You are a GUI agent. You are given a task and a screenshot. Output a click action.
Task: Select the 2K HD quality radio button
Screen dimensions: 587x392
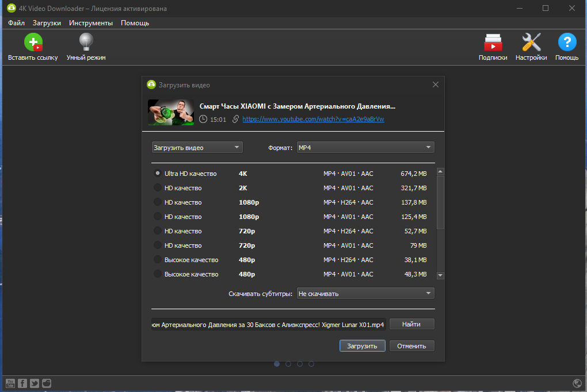(158, 188)
